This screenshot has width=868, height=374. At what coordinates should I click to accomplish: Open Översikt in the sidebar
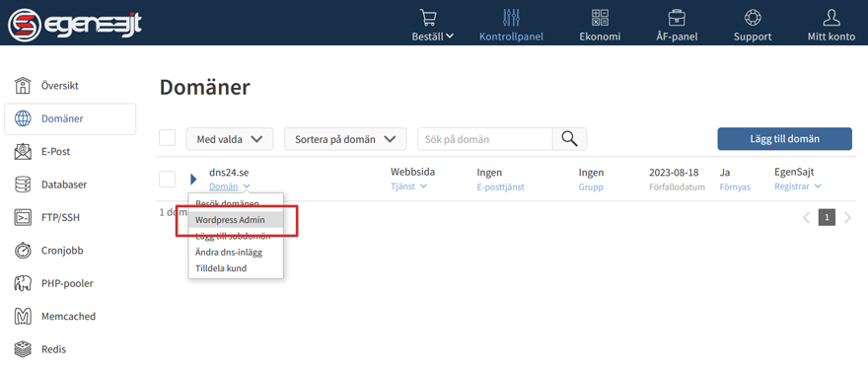60,86
